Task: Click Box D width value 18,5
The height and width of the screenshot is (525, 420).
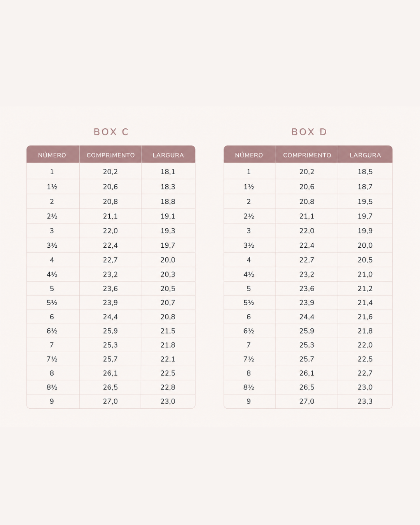Action: (x=365, y=171)
